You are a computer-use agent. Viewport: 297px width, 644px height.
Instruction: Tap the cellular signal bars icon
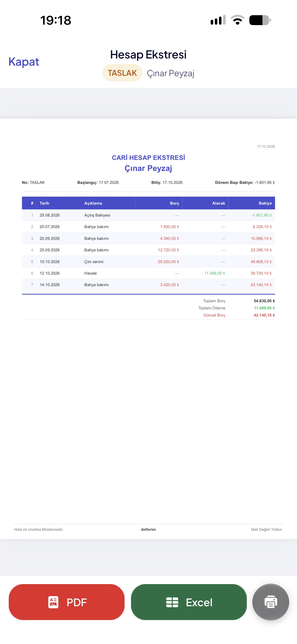coord(218,20)
